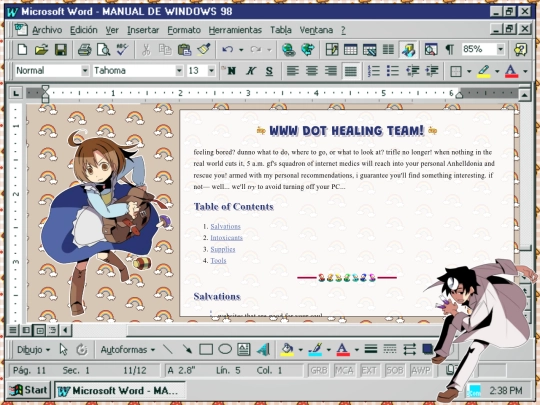Expand the font color arrow in formatting toolbar
Image resolution: width=540 pixels, height=405 pixels.
tap(525, 71)
